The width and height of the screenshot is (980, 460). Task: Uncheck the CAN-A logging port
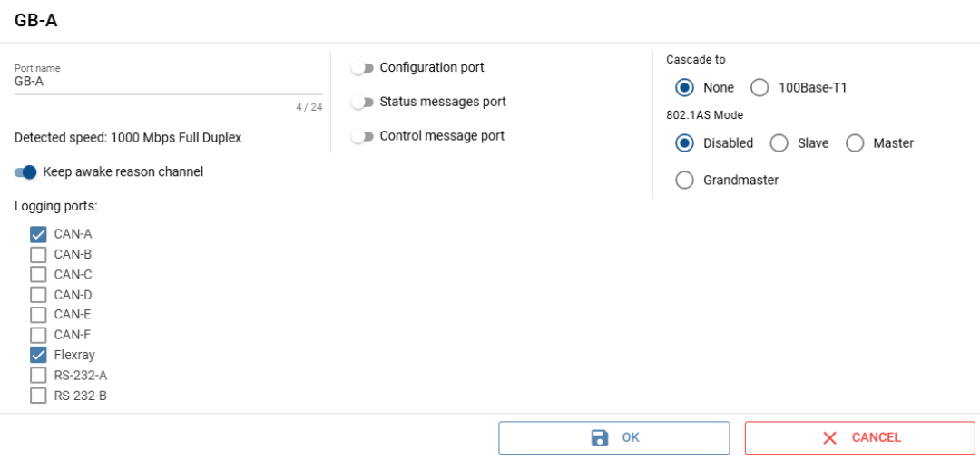click(x=38, y=234)
